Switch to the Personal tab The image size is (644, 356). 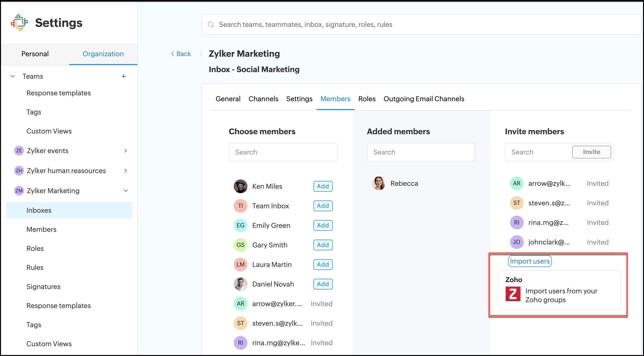pos(35,54)
